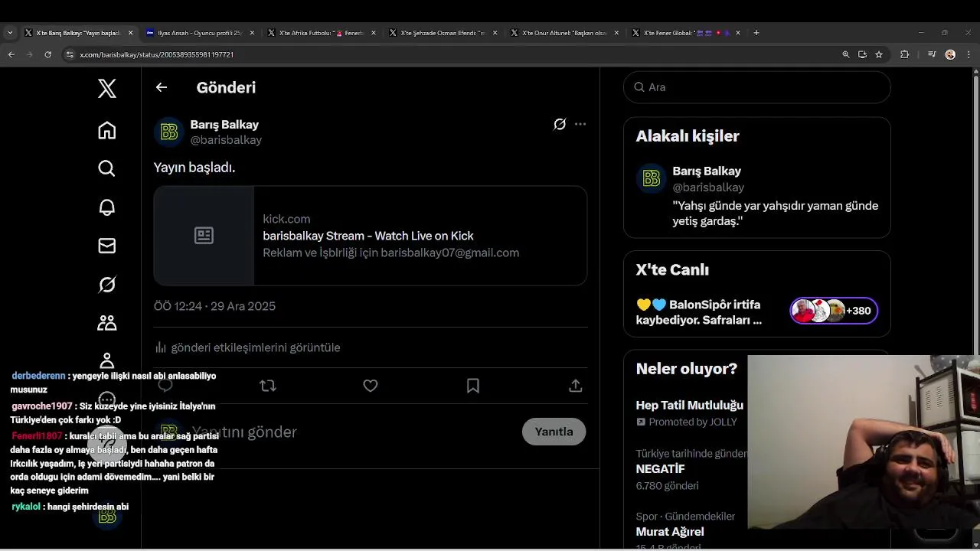Screen dimensions: 980x551
Task: View gönderi etkileşimlerini görüntüle
Action: tap(256, 347)
